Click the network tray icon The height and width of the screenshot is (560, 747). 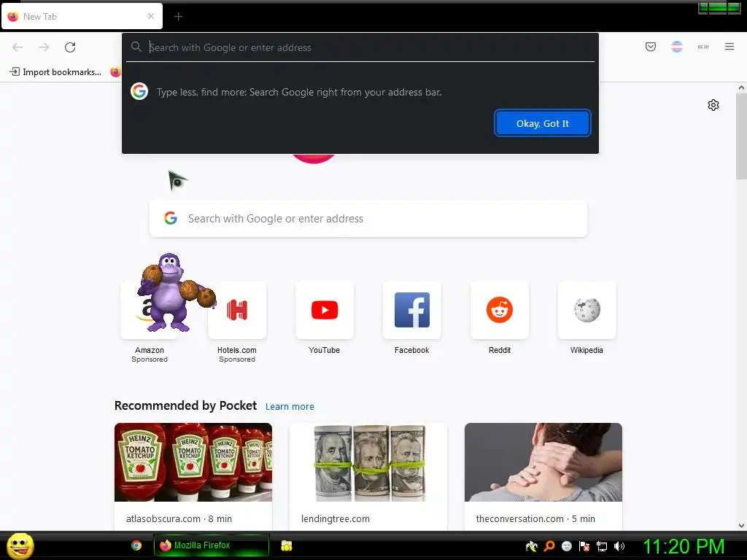[x=602, y=546]
